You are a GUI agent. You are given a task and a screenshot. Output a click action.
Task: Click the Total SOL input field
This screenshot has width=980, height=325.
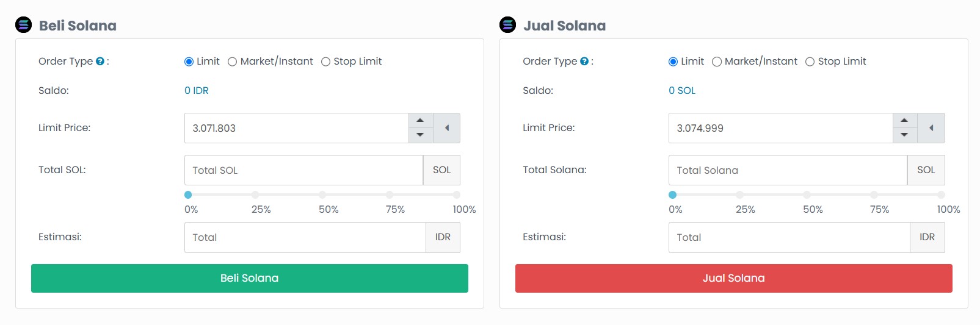pos(303,170)
